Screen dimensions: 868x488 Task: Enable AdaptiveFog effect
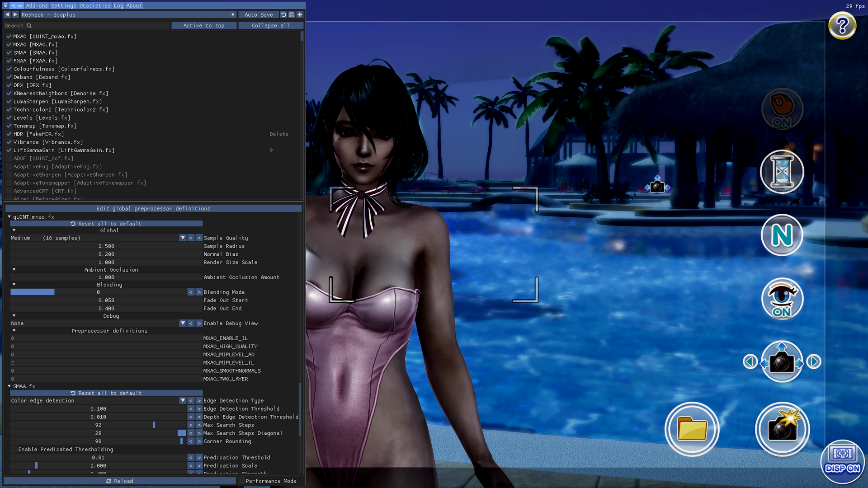click(9, 167)
